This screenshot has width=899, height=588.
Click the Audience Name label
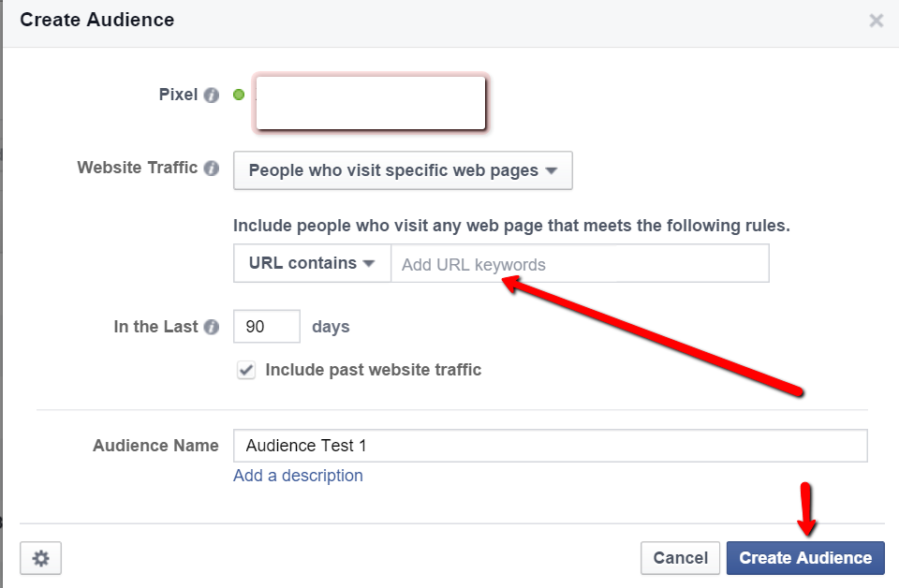coord(155,446)
